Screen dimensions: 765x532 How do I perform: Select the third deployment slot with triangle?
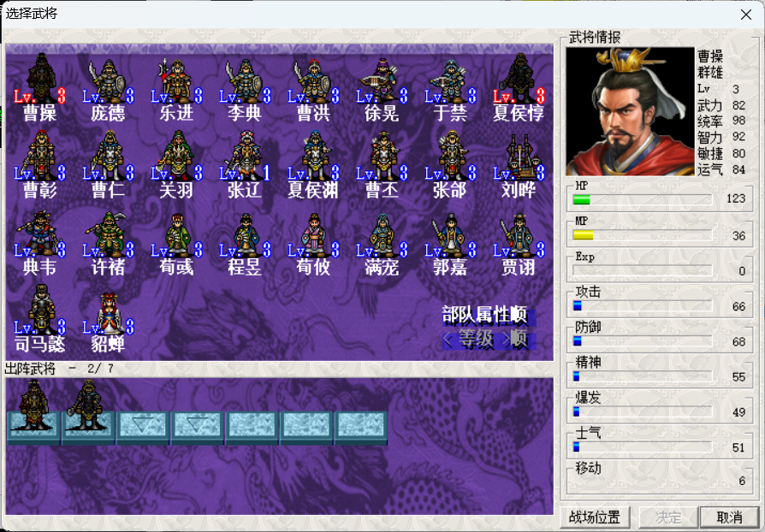point(143,427)
